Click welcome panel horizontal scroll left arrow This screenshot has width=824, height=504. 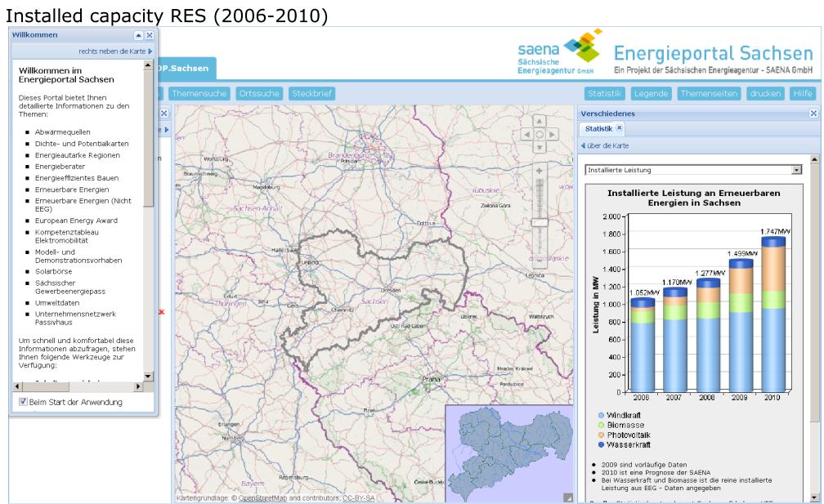(17, 386)
